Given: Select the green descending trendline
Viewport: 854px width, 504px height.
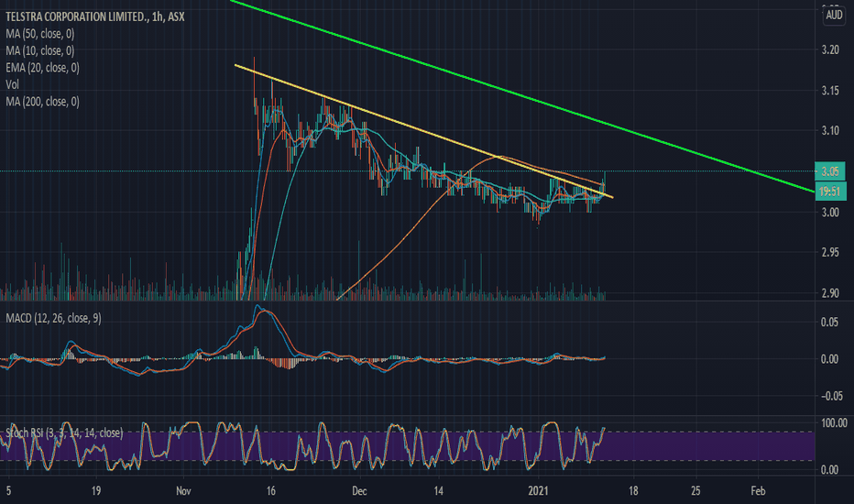Looking at the screenshot, I should click(x=523, y=95).
